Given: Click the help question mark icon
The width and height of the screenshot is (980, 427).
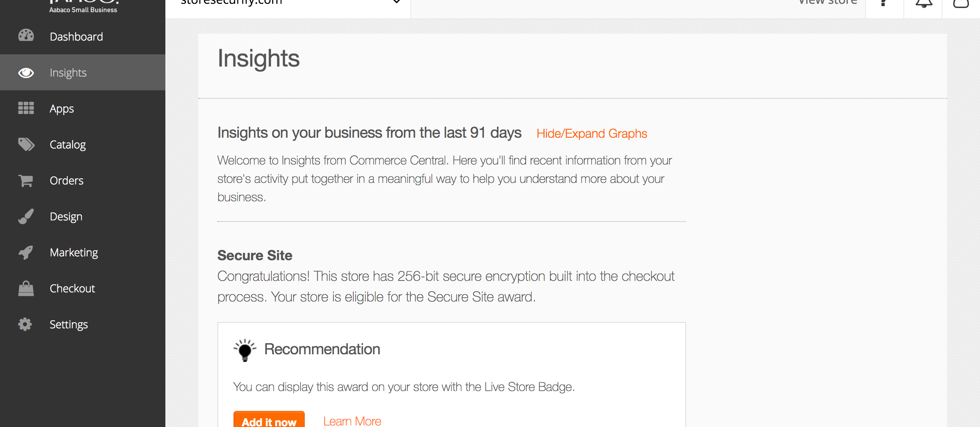Looking at the screenshot, I should [x=884, y=4].
